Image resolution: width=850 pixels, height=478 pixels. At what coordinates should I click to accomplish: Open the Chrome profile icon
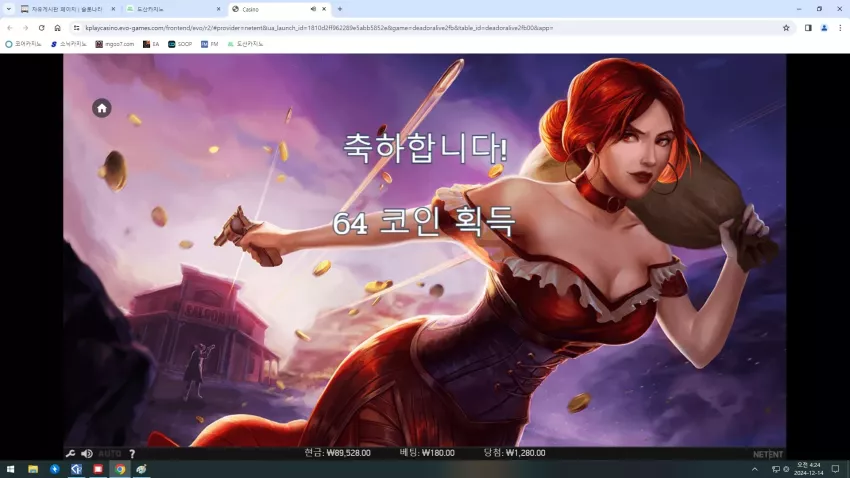click(x=824, y=28)
